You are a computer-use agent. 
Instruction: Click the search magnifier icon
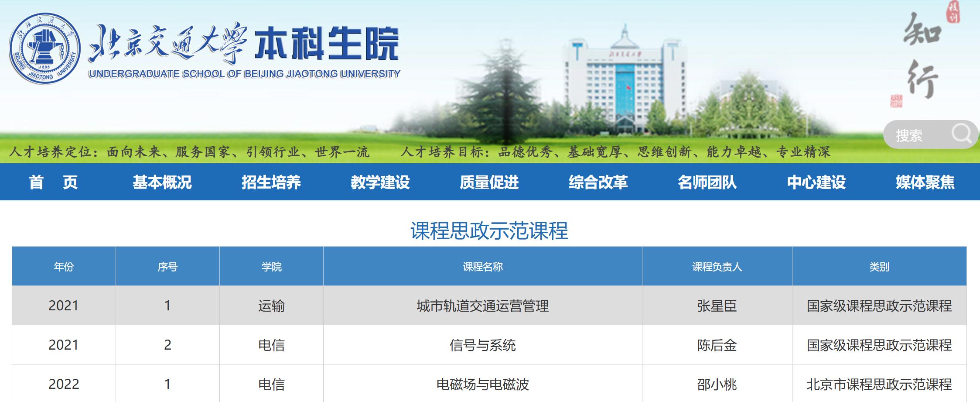961,134
